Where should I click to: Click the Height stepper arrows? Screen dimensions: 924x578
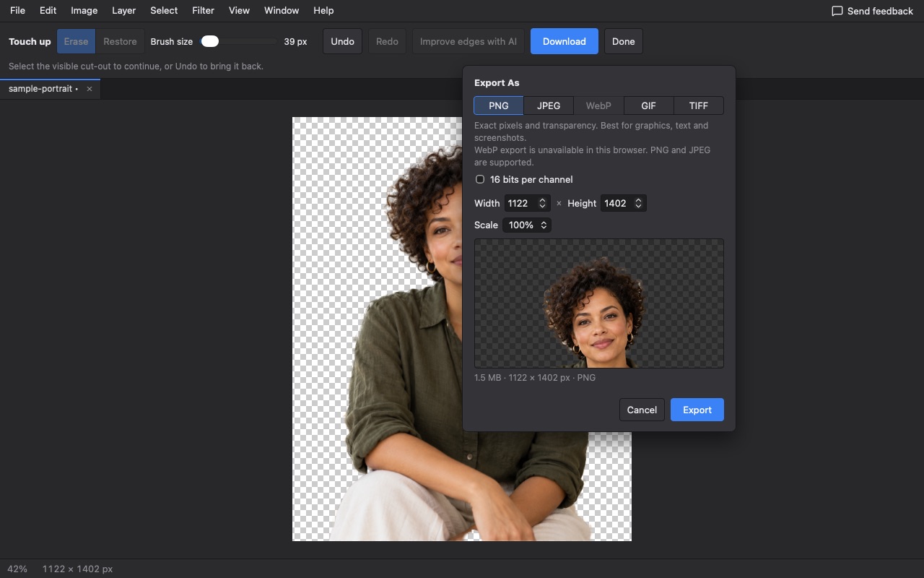coord(638,204)
